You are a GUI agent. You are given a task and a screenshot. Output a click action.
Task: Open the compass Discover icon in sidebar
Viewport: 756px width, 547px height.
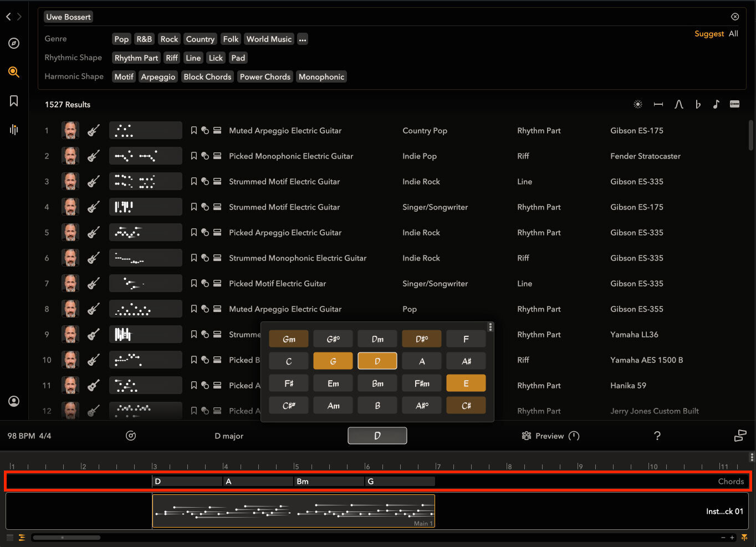[x=14, y=43]
